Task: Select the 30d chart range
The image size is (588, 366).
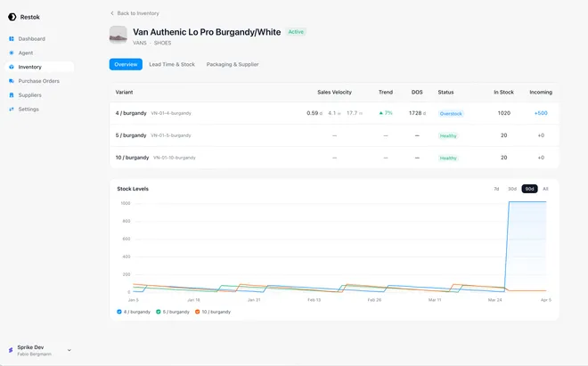Action: click(511, 189)
